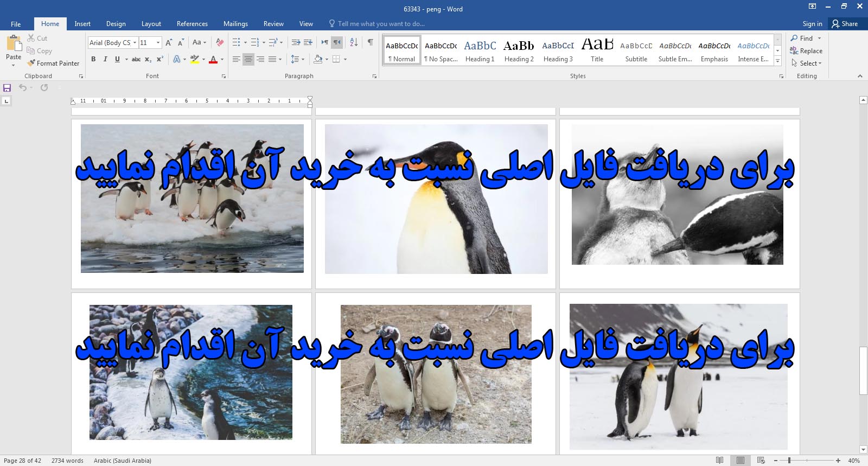Click the Grow Font size icon
The width and height of the screenshot is (868, 466).
point(169,42)
